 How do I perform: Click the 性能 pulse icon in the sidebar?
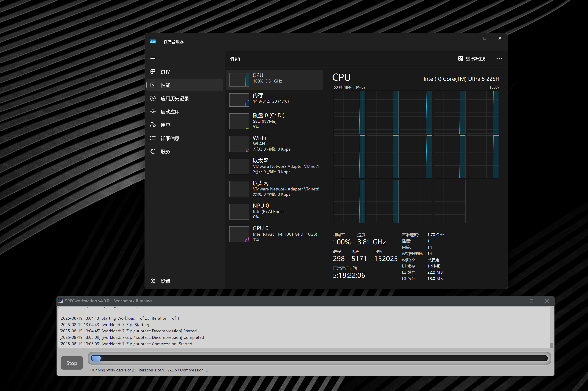[153, 85]
